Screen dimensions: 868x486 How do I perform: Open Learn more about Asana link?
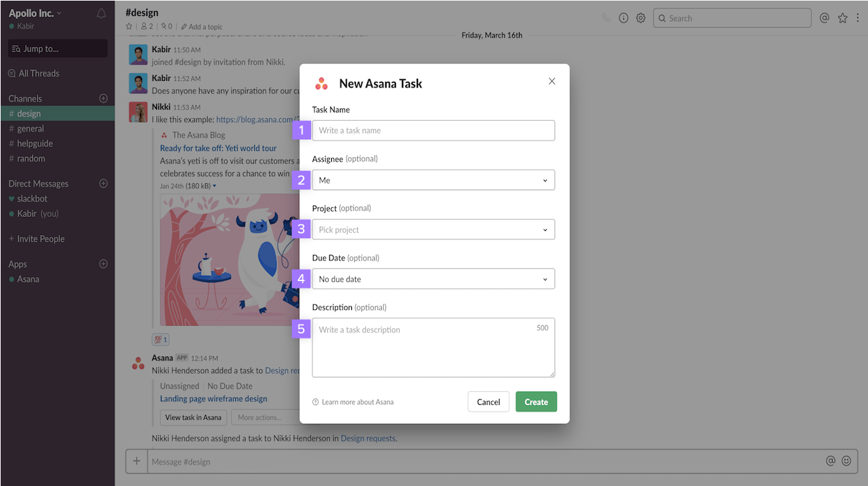[353, 402]
